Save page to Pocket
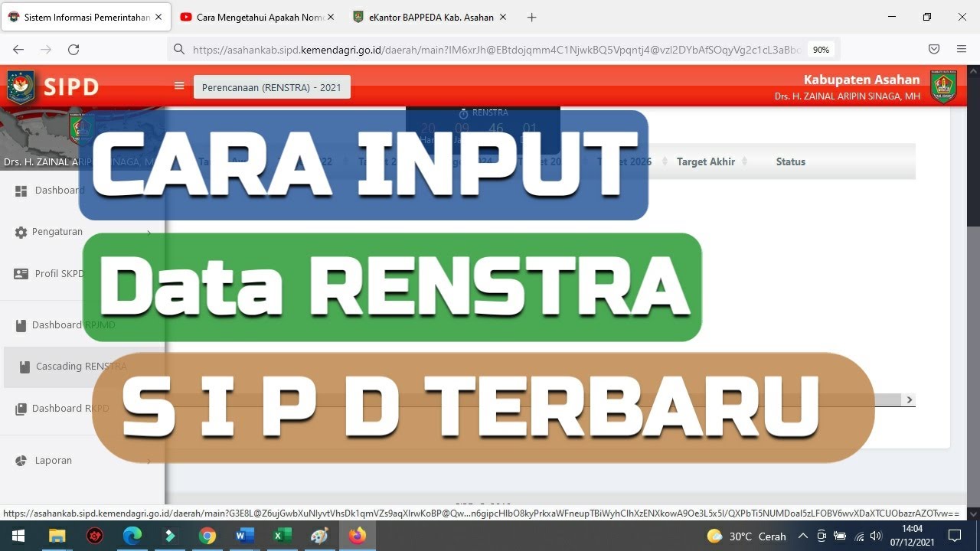The image size is (980, 551). [x=934, y=49]
